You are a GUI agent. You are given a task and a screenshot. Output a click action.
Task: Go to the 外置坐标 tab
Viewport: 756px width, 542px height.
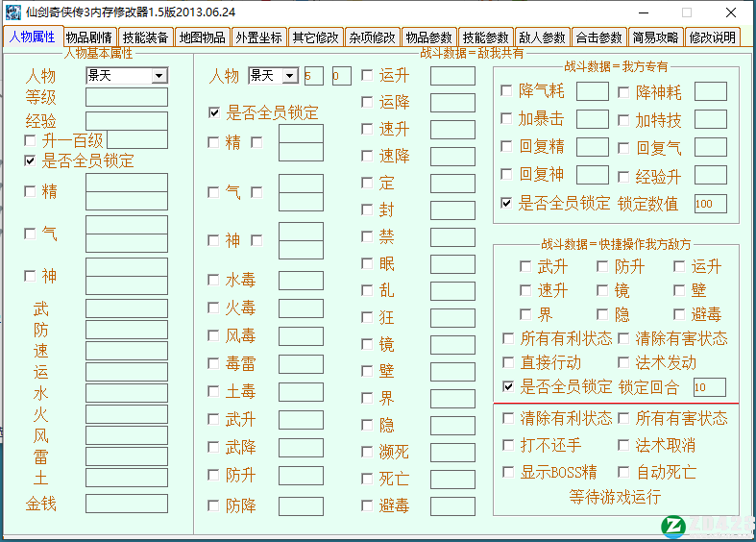point(259,37)
